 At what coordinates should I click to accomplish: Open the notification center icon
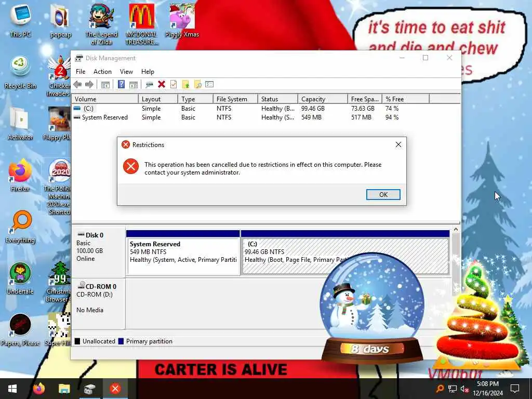tap(515, 389)
